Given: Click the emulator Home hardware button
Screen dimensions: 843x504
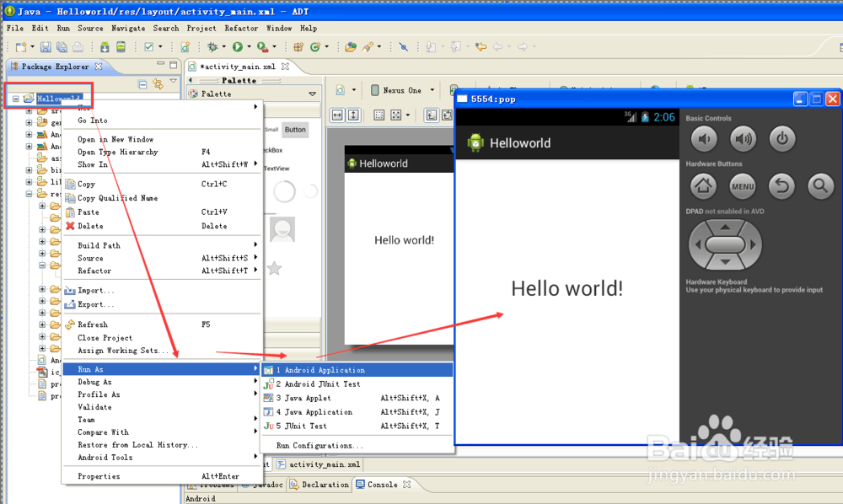Looking at the screenshot, I should point(704,186).
